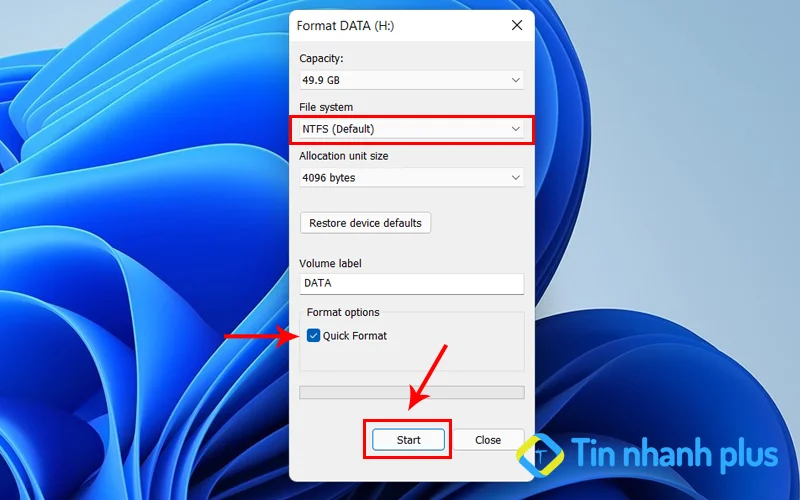The image size is (800, 500).
Task: Click the "Format options" group label
Action: pyautogui.click(x=343, y=312)
